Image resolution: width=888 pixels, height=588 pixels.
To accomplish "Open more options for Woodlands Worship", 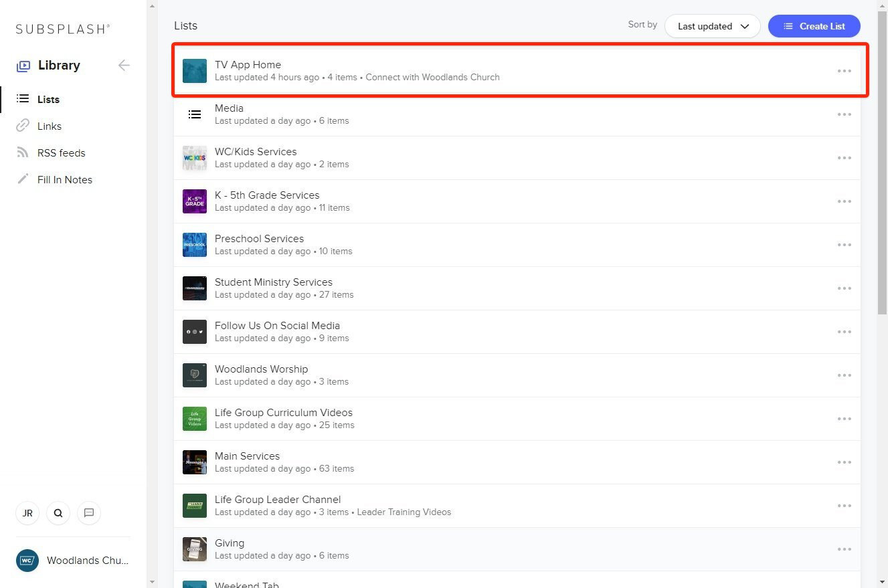I will point(845,375).
